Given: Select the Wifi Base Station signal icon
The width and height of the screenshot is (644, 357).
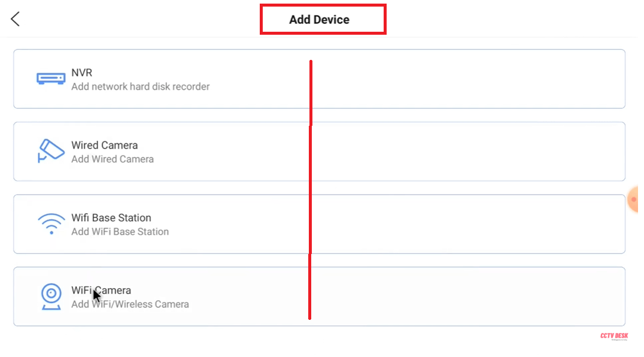Looking at the screenshot, I should click(x=51, y=224).
